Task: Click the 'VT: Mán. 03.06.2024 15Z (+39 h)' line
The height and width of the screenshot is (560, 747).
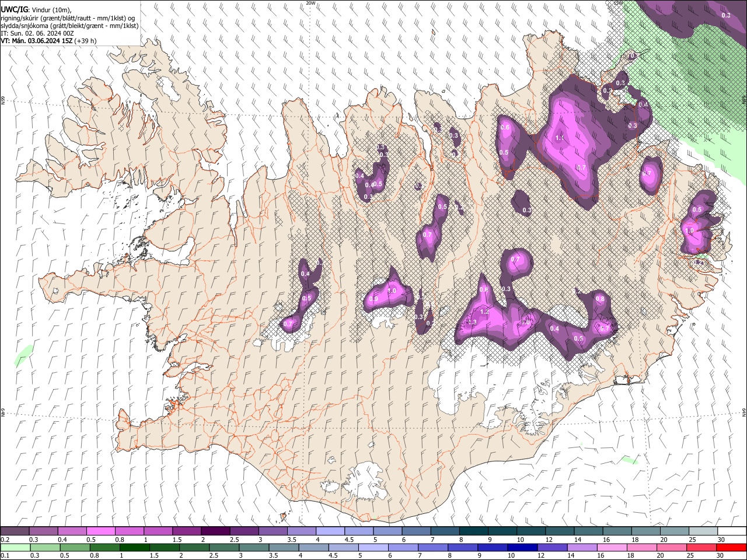Action: click(48, 41)
